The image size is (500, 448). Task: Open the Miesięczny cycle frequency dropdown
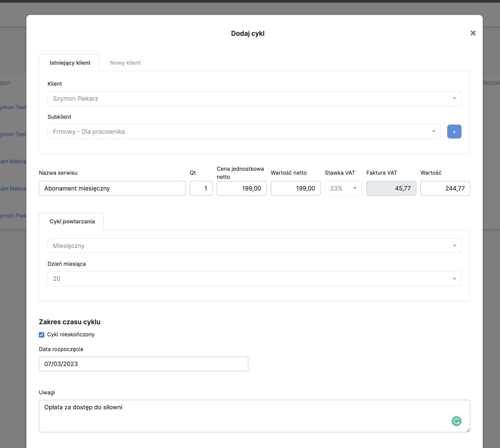[x=254, y=246]
